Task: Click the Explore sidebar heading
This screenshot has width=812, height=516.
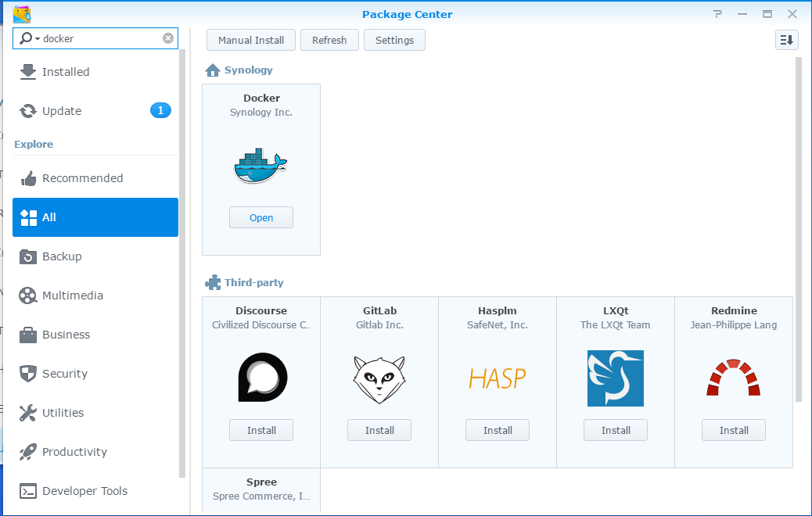Action: coord(34,145)
